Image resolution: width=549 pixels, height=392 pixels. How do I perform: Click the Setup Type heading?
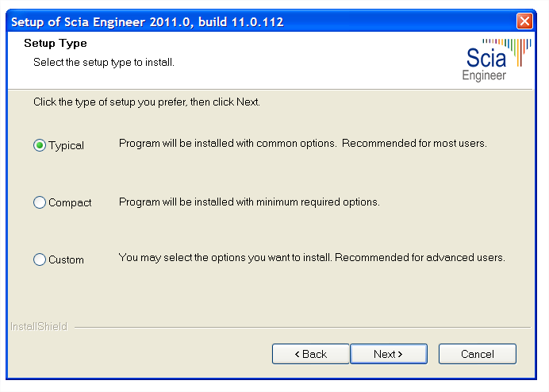(x=56, y=43)
